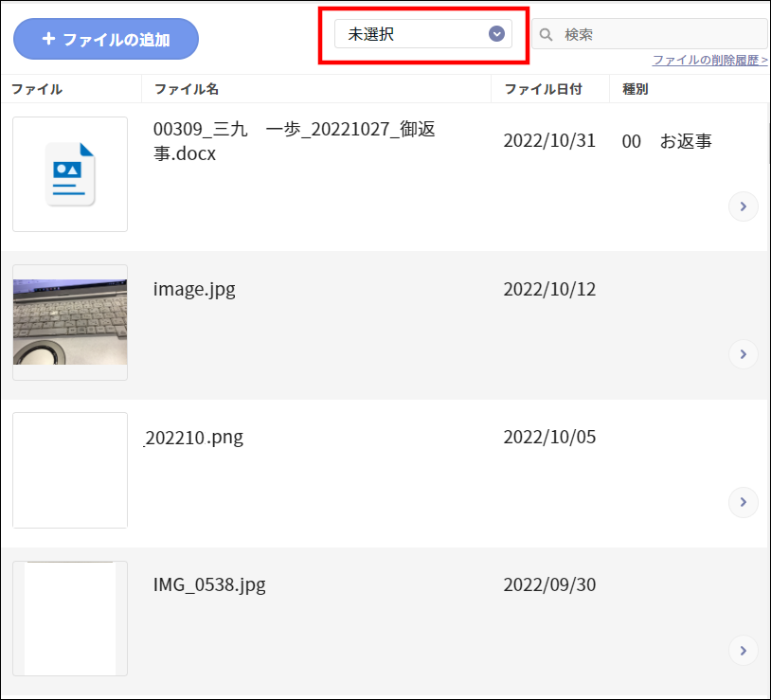Click the chevron icon inside the 未選択 selector
771x700 pixels.
[x=496, y=33]
